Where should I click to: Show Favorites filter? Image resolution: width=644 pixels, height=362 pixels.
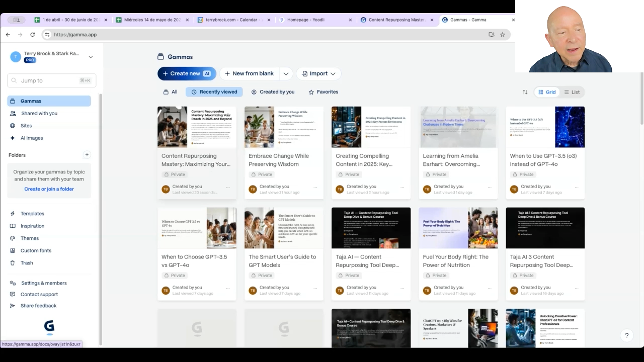coord(324,92)
